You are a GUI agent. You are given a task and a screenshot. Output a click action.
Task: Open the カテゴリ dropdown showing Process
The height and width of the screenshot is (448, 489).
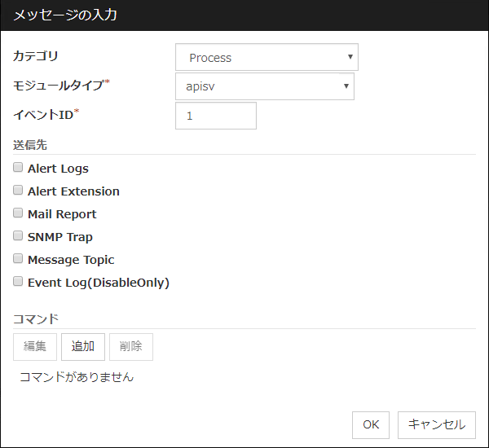pos(267,58)
